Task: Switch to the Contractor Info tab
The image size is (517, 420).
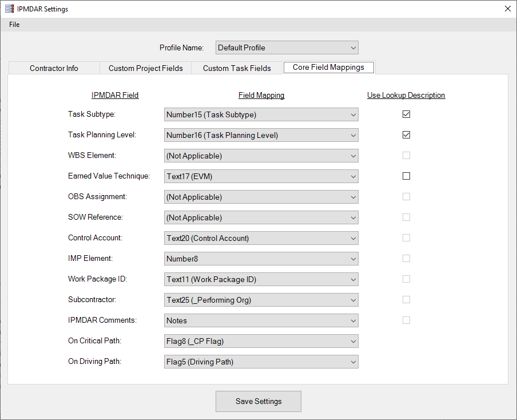Action: (x=54, y=68)
